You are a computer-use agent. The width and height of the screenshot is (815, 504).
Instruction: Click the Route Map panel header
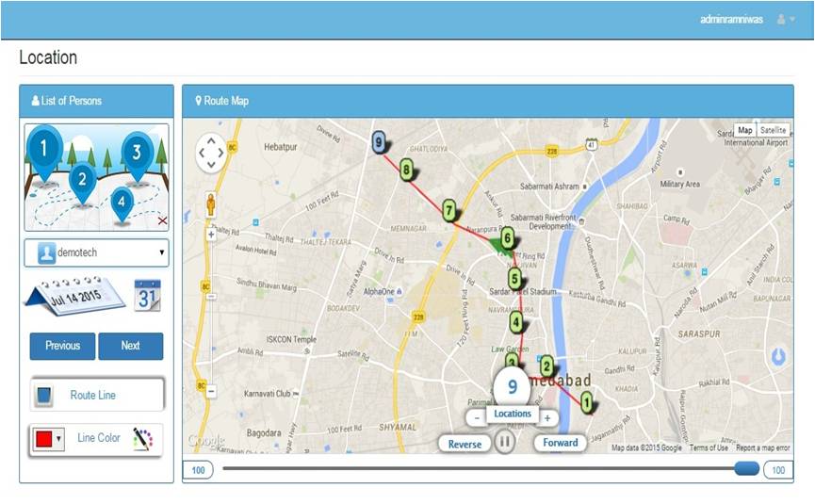pyautogui.click(x=487, y=101)
